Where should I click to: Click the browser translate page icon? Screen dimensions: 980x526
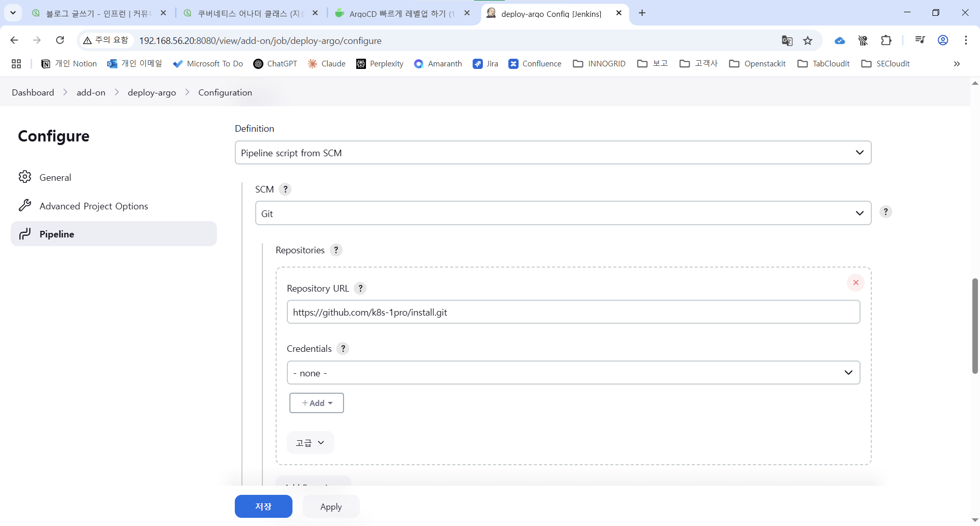787,41
